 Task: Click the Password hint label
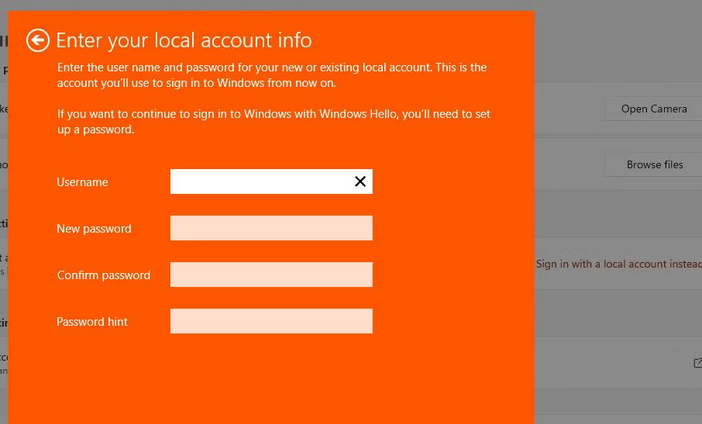(92, 322)
